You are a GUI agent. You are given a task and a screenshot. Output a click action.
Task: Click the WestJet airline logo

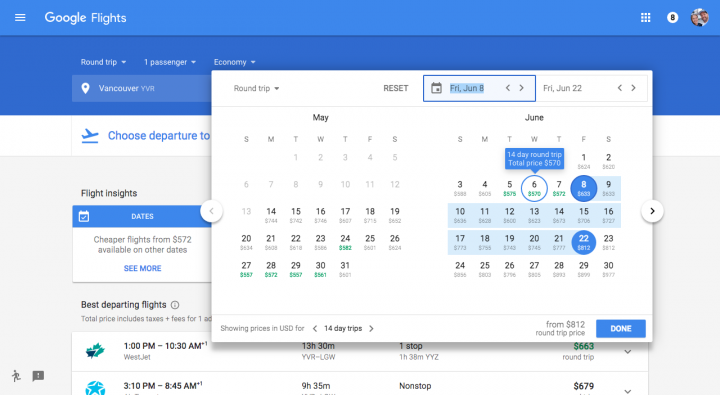pos(95,351)
